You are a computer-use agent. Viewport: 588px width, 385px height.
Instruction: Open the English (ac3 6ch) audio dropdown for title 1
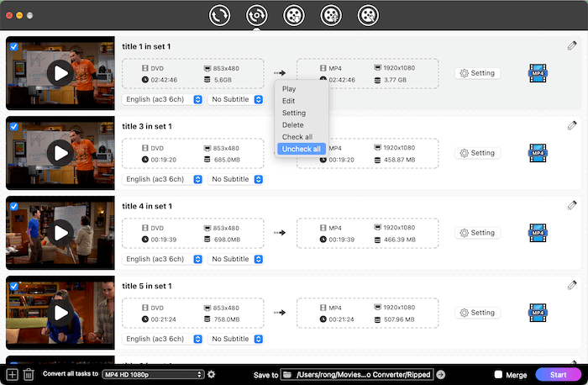[162, 99]
